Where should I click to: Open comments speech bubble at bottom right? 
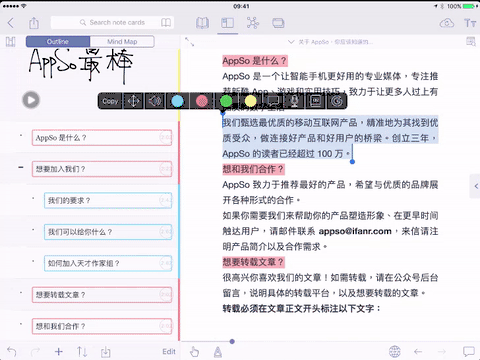tap(469, 351)
